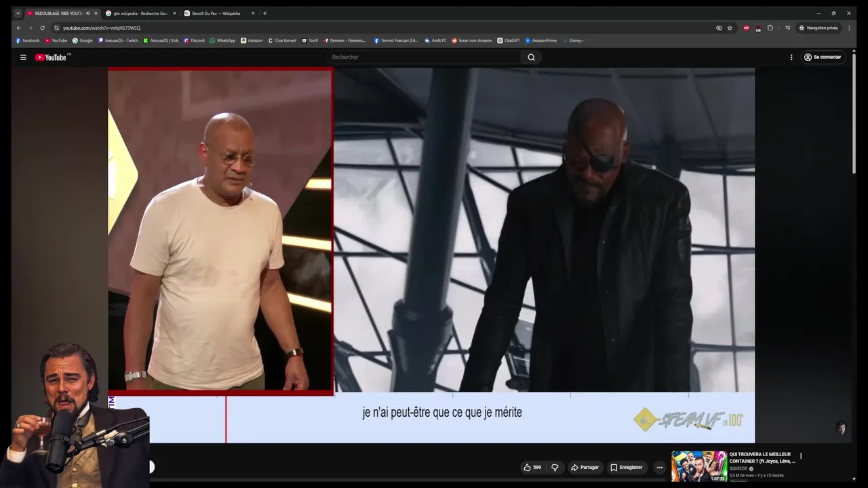The height and width of the screenshot is (488, 868).
Task: Bookmark this page with the star
Action: point(730,28)
